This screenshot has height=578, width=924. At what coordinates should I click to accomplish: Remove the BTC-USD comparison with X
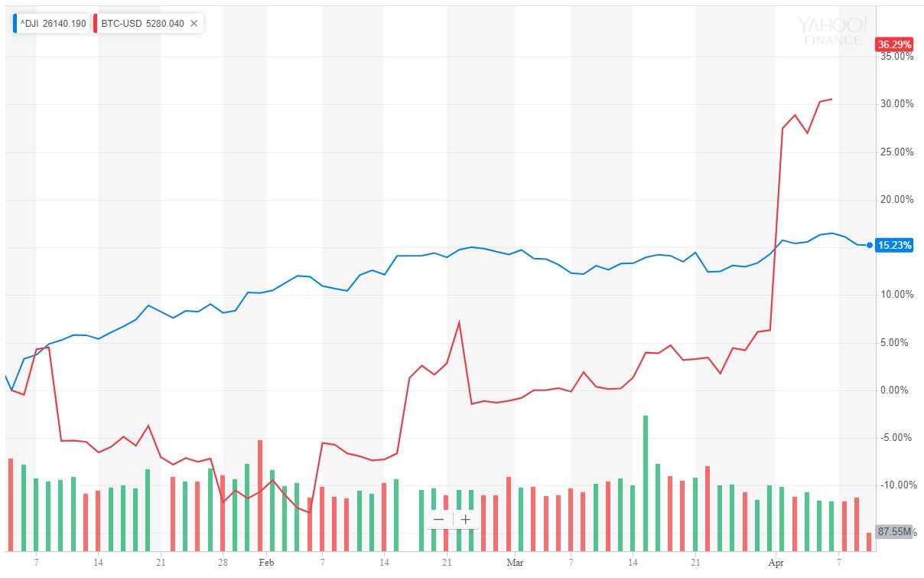194,23
